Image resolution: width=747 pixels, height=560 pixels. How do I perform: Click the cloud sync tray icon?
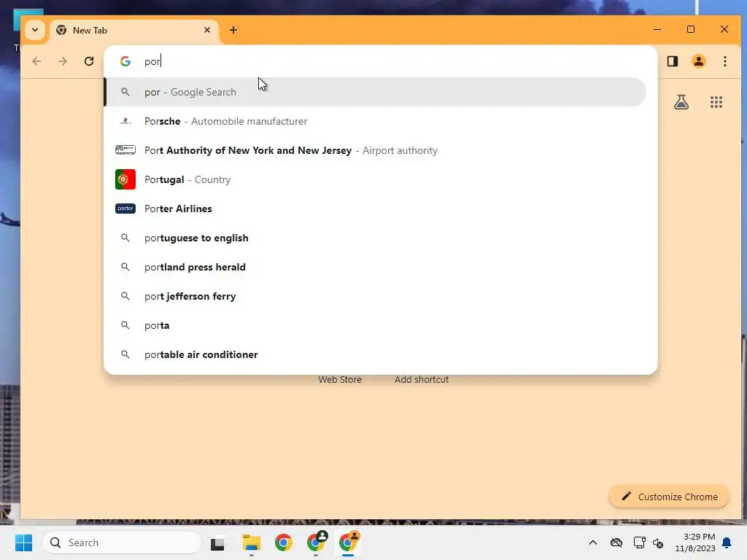616,542
